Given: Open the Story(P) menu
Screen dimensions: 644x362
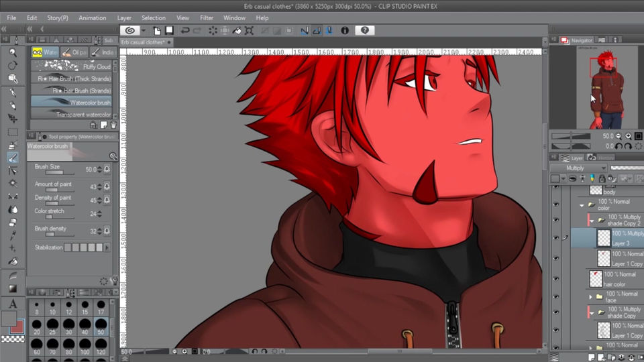Looking at the screenshot, I should (58, 17).
